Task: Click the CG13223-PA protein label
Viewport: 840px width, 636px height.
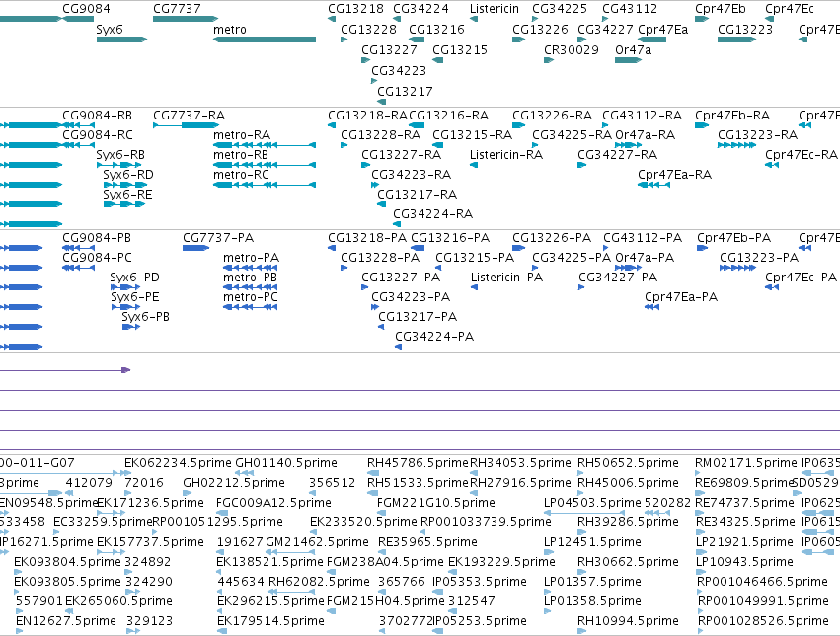Action: click(759, 258)
